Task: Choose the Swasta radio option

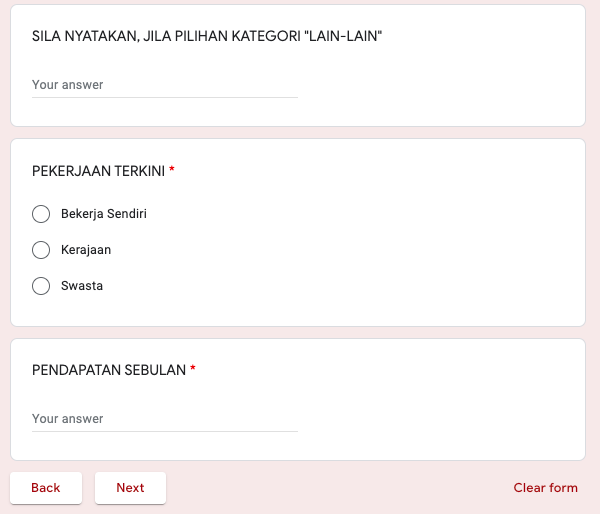Action: coord(41,286)
